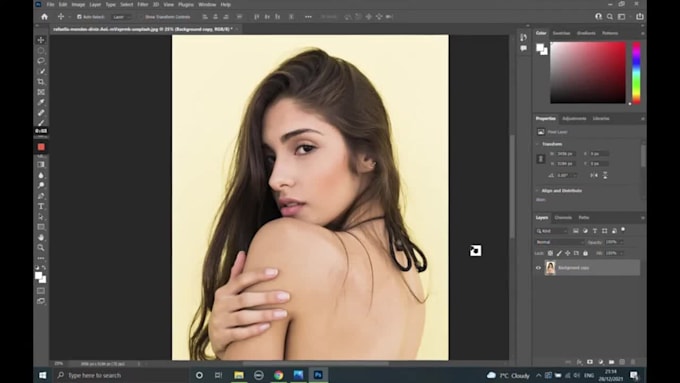Toggle lock image pixels brush icon
The image size is (680, 383).
click(x=559, y=253)
